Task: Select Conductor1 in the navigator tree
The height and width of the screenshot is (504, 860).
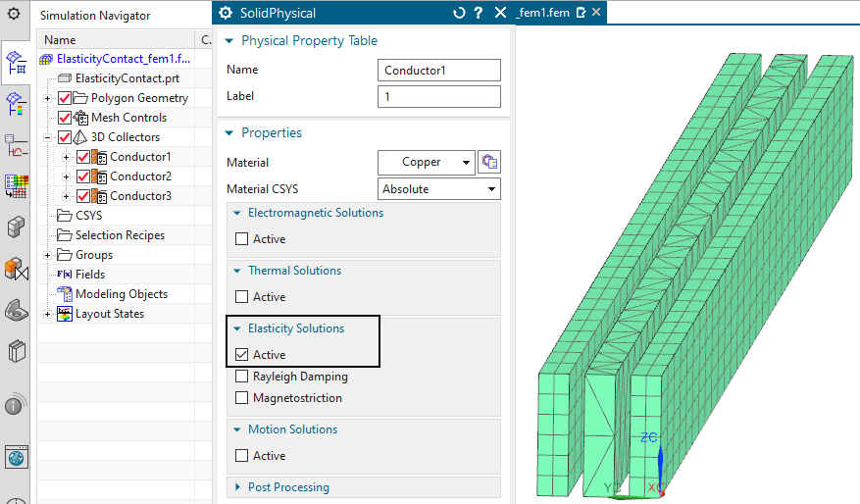Action: click(x=140, y=157)
